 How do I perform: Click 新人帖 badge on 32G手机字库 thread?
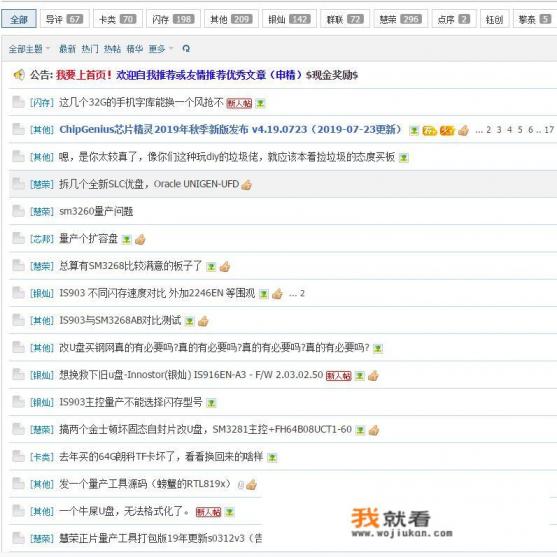click(239, 103)
